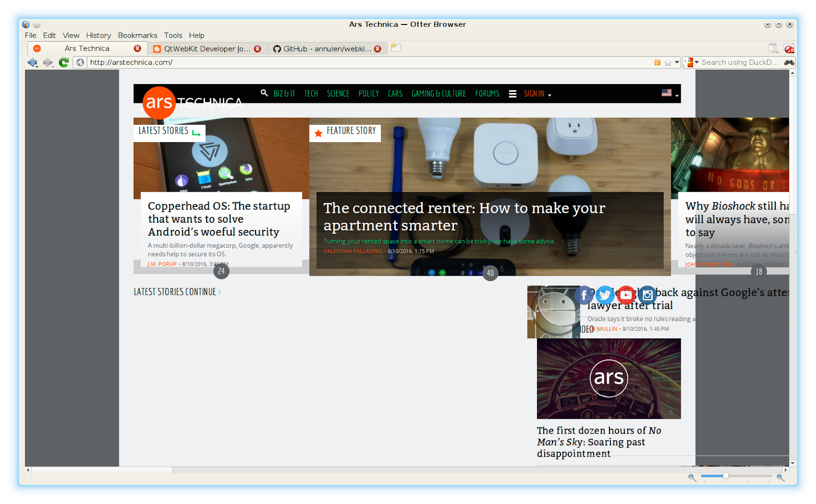
Task: Open the GAMING & CULTURE section
Action: [439, 94]
